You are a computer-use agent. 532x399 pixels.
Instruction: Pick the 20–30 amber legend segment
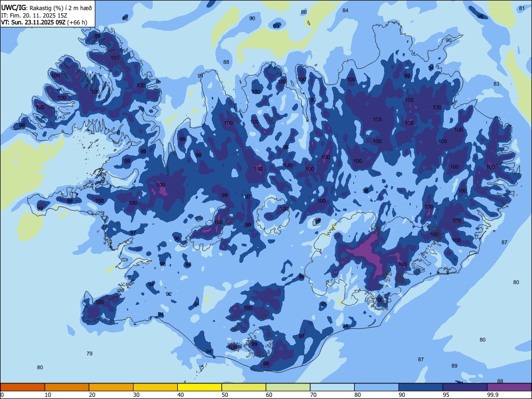(111, 387)
